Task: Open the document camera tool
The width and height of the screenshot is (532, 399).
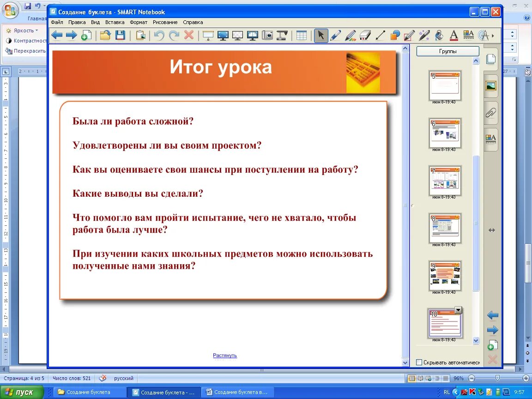Action: point(282,35)
